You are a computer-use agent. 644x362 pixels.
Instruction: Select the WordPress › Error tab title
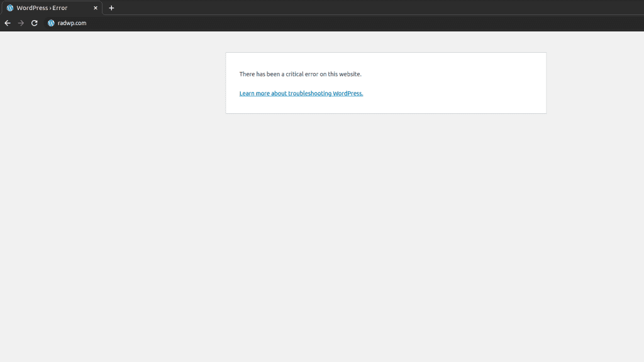tap(42, 8)
